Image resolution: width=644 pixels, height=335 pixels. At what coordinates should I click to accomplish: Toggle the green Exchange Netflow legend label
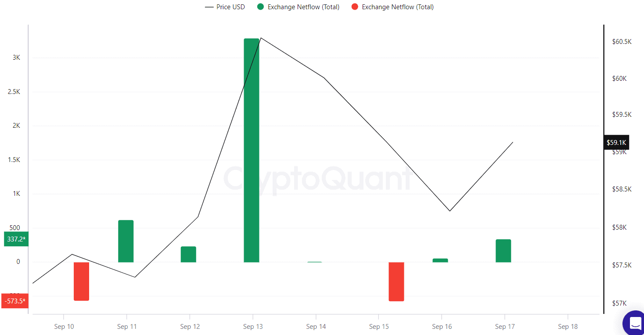tap(303, 7)
